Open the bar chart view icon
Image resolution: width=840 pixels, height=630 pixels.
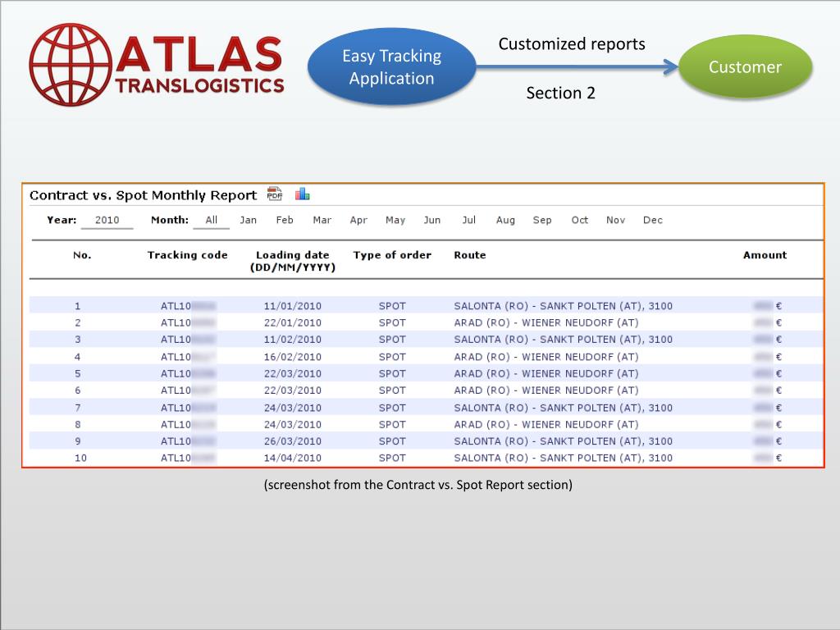pos(302,194)
